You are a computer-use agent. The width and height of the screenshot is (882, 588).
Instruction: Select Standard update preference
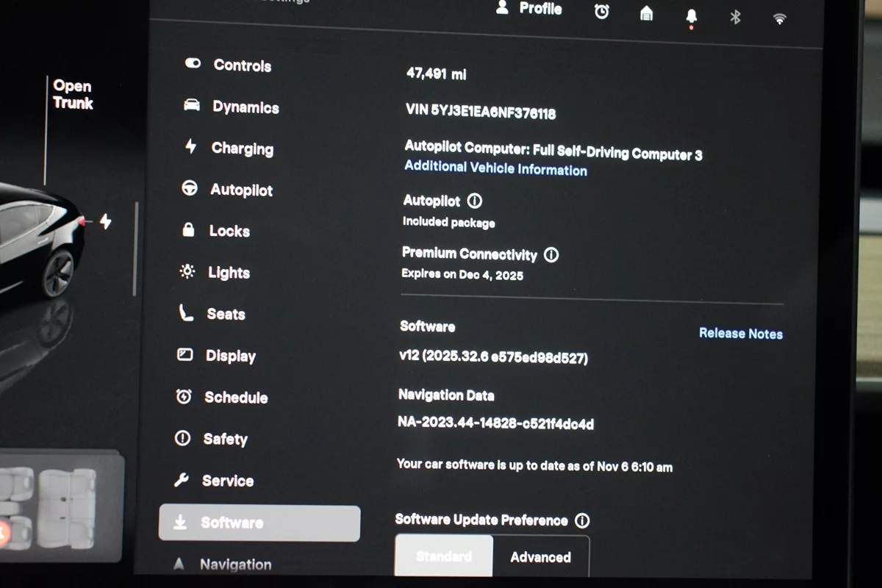coord(443,556)
